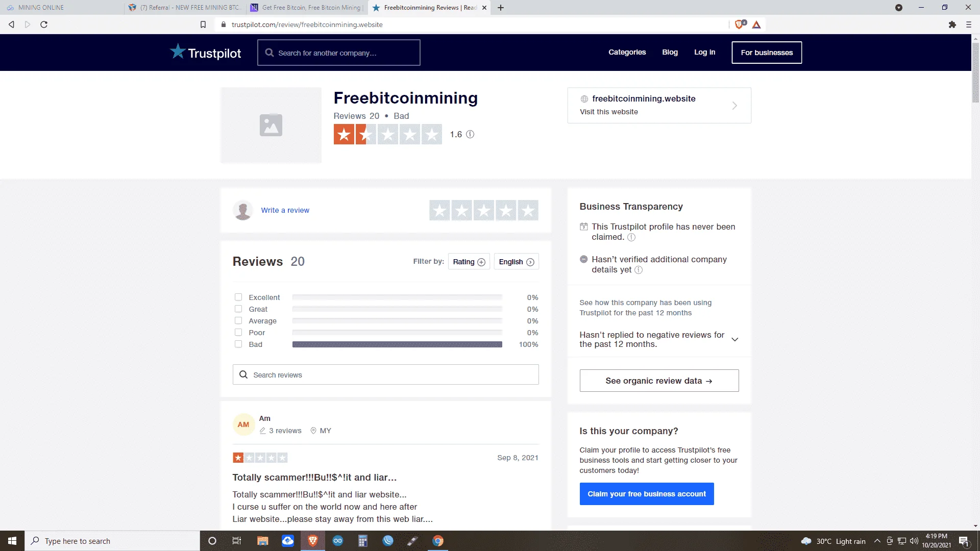
Task: Click the clock showing 4:19 PM
Action: click(936, 536)
